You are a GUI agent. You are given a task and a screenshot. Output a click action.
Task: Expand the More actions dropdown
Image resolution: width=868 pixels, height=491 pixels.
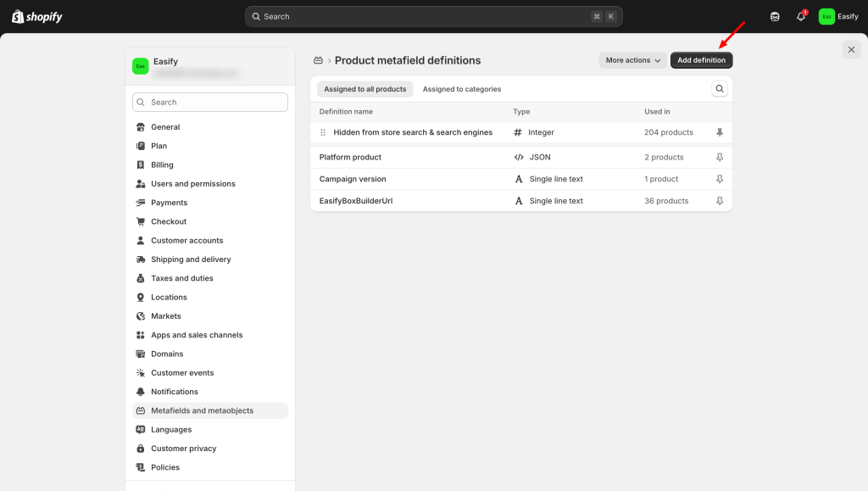(x=632, y=61)
